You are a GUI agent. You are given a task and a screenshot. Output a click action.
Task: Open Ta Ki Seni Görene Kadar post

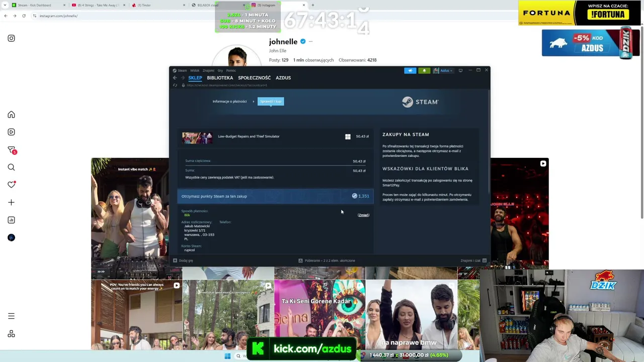(319, 315)
